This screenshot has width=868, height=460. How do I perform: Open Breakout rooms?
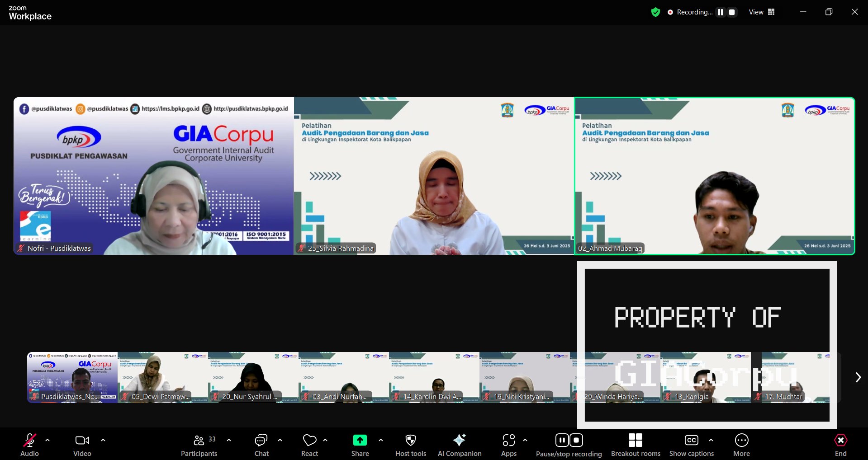[x=636, y=445]
